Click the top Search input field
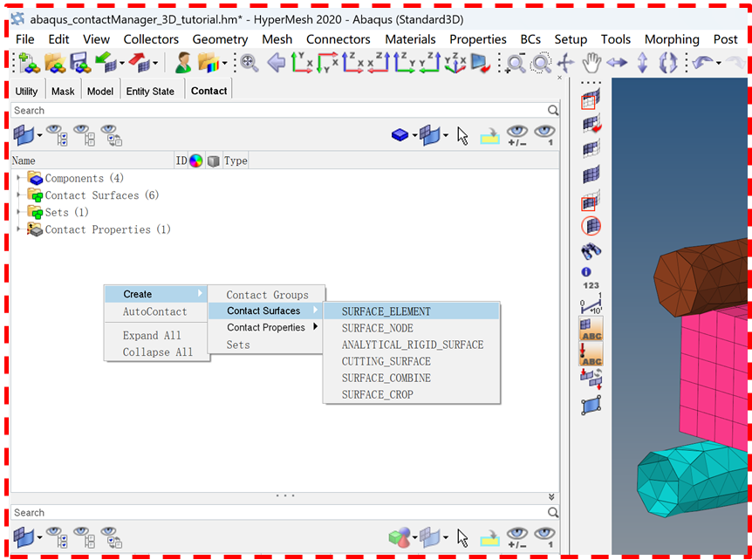The image size is (752, 560). [x=280, y=110]
